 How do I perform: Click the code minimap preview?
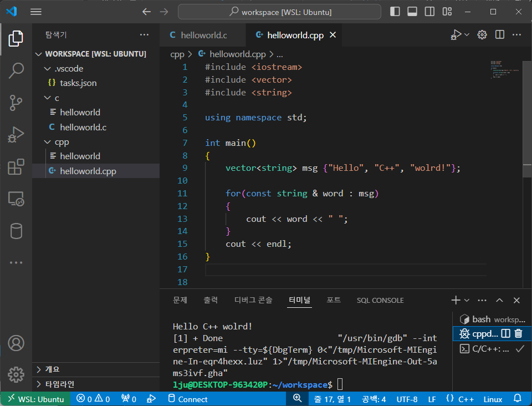[504, 70]
